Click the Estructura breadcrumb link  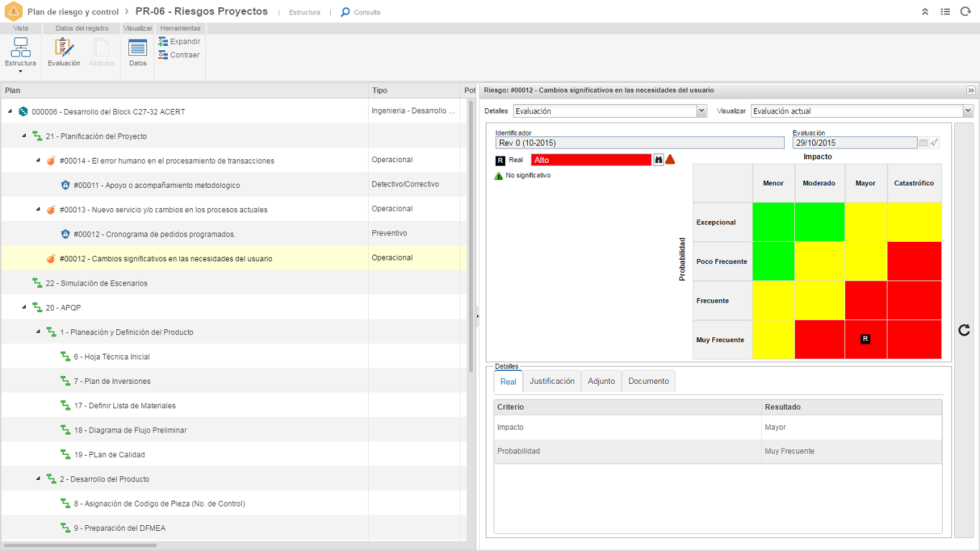(304, 12)
